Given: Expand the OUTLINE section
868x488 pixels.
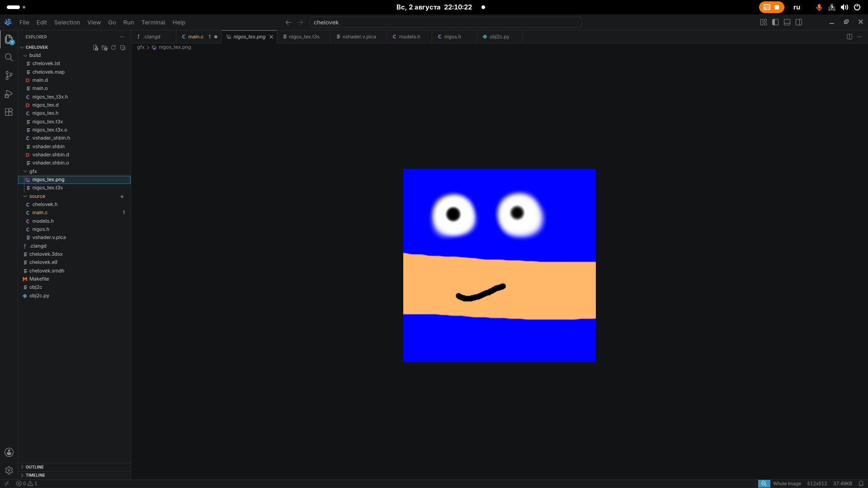Looking at the screenshot, I should (x=74, y=467).
